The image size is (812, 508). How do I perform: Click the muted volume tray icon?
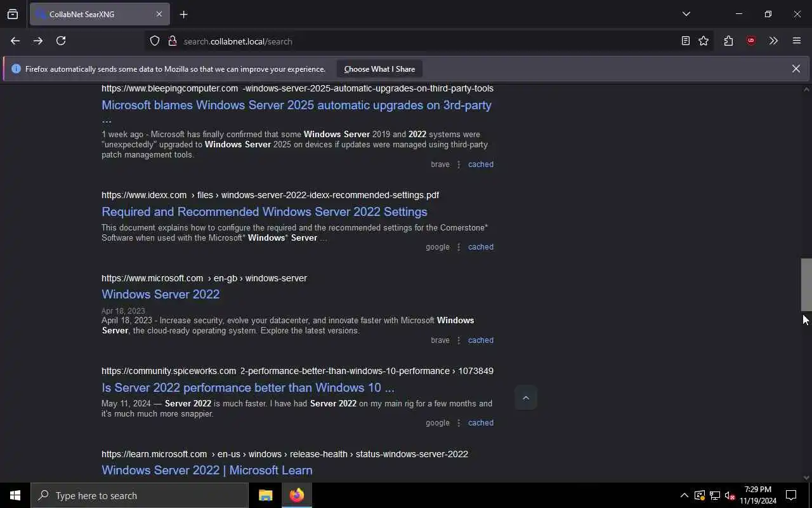[x=730, y=495]
